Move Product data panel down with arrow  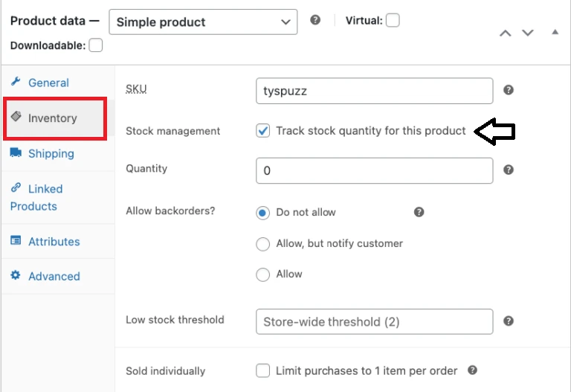[528, 33]
